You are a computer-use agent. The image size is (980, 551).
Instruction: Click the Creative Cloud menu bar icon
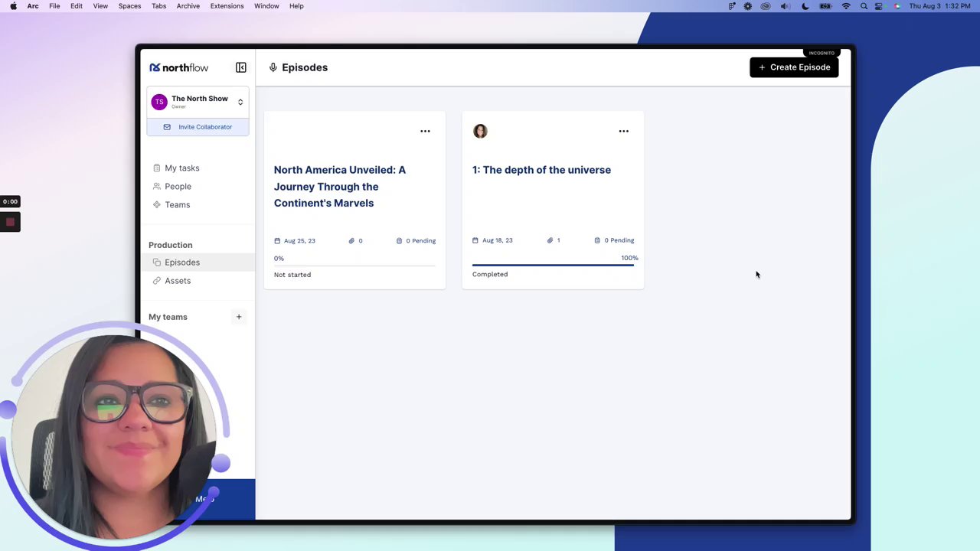(766, 6)
